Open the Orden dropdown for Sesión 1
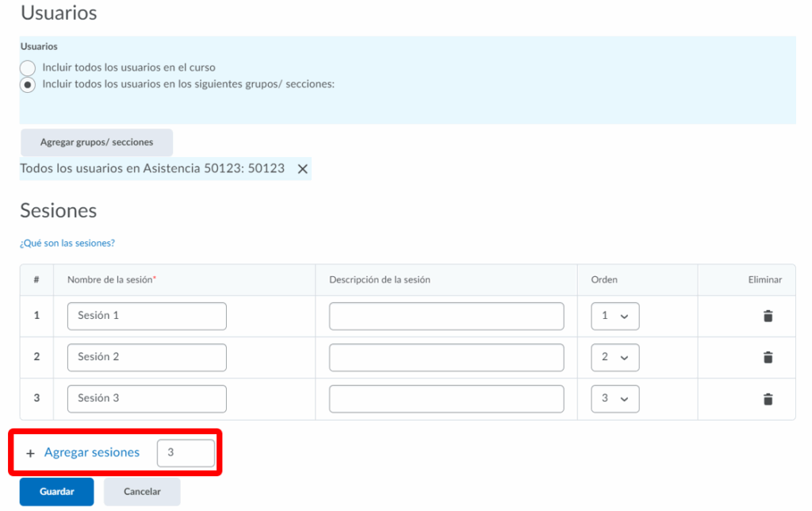This screenshot has height=511, width=812. [615, 316]
